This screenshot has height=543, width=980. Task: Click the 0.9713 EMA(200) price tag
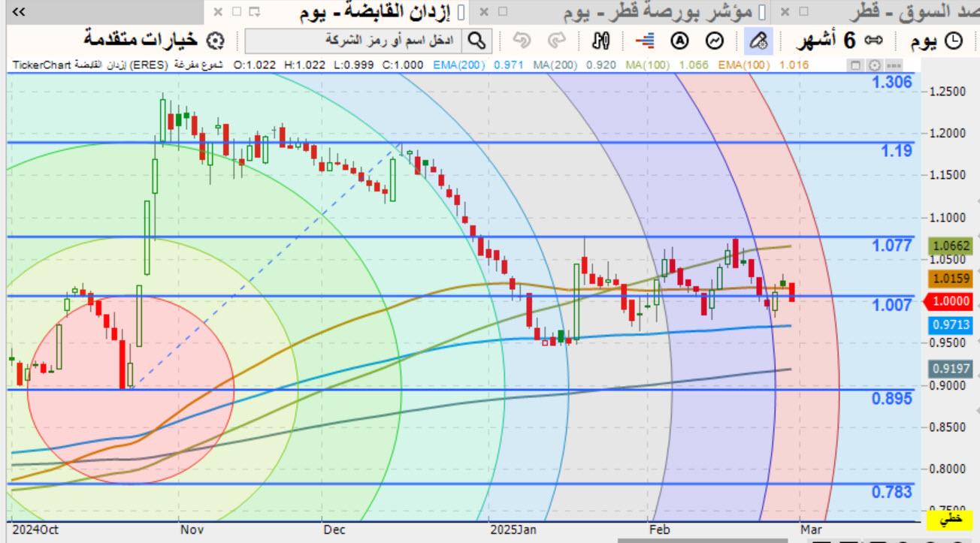click(x=951, y=325)
